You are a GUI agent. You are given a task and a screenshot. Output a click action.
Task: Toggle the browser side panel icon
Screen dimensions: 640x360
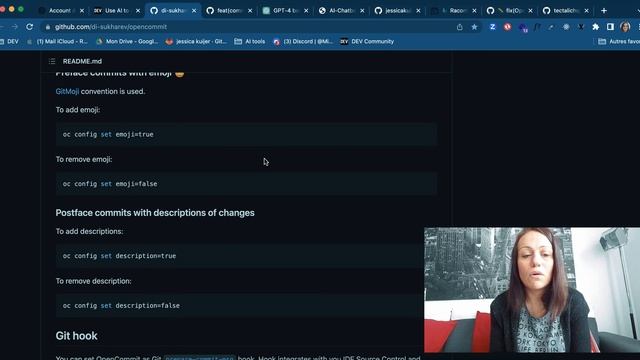[610, 27]
